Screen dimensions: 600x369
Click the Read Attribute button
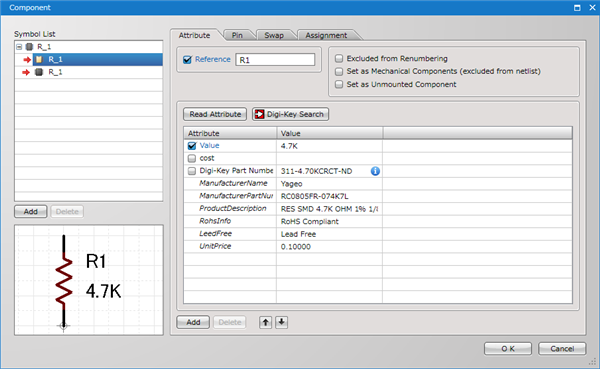pos(215,114)
